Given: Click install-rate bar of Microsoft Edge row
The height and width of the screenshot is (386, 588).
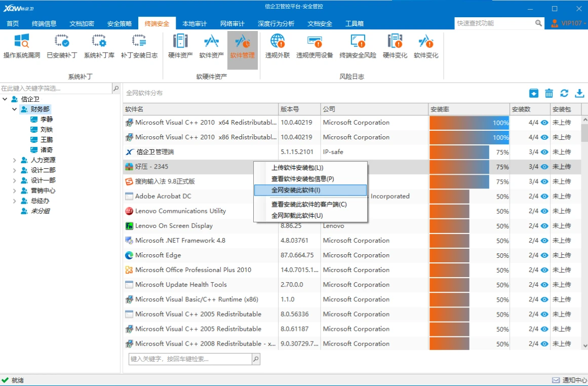Looking at the screenshot, I should coord(449,255).
